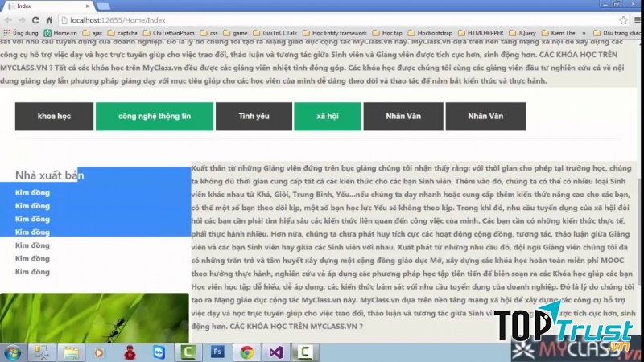Go back with the browser back arrow
Screen dimensions: 644x362
pyautogui.click(x=8, y=20)
